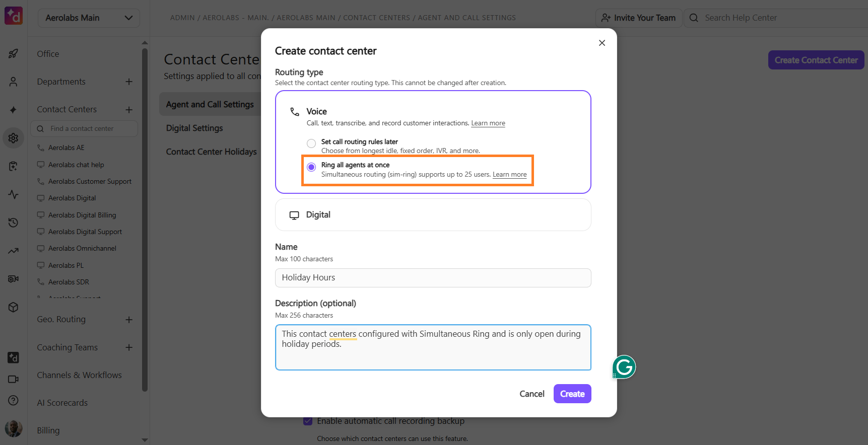868x445 pixels.
Task: Open Aerolabs Digital Support contact center
Action: pos(85,232)
